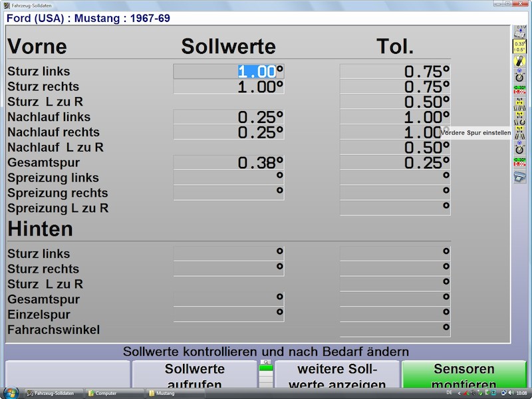Click 'Ford (USA) : Mustang : 1967-69' title

pyautogui.click(x=88, y=18)
